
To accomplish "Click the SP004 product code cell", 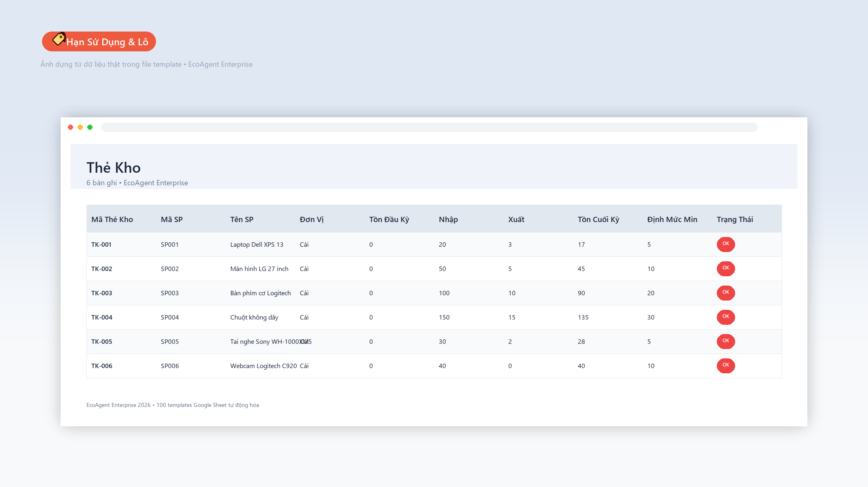I will pos(170,317).
